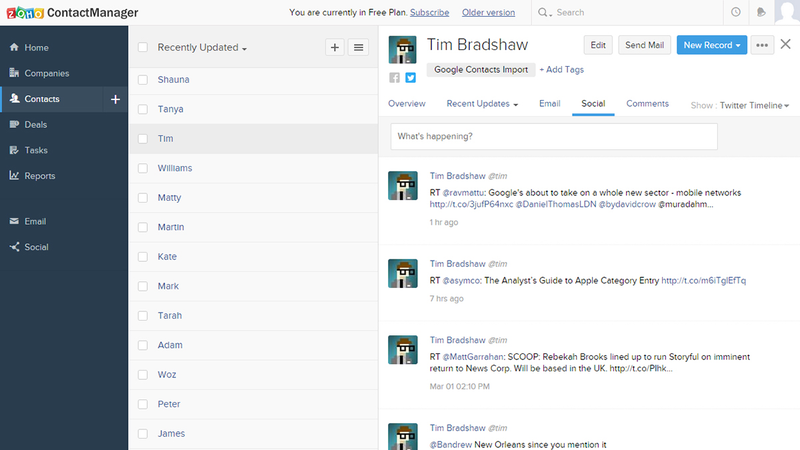Open the list view options menu icon

tap(359, 47)
